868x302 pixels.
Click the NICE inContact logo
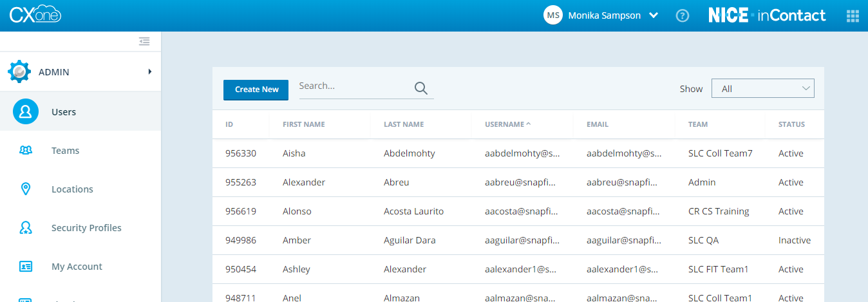click(767, 15)
